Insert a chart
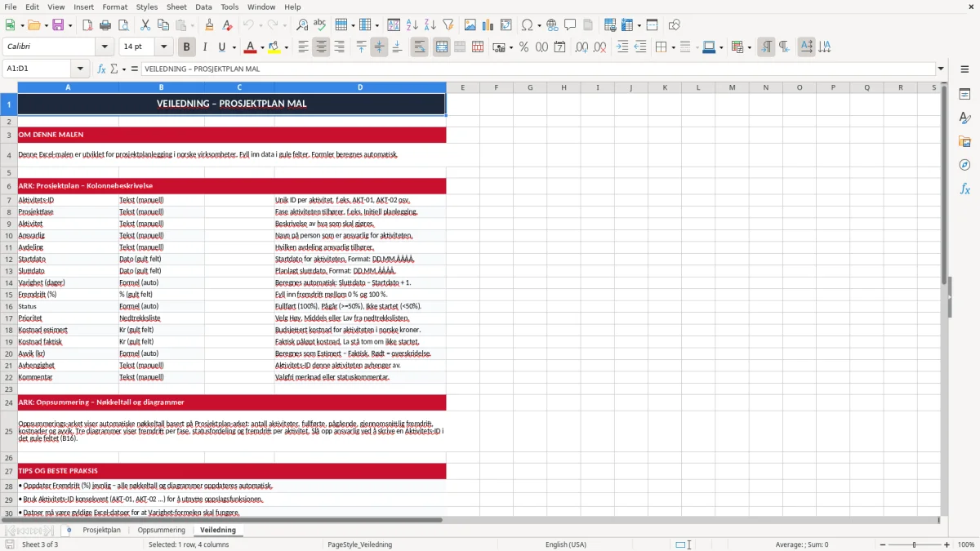Screen dimensions: 980x551 pyautogui.click(x=488, y=25)
